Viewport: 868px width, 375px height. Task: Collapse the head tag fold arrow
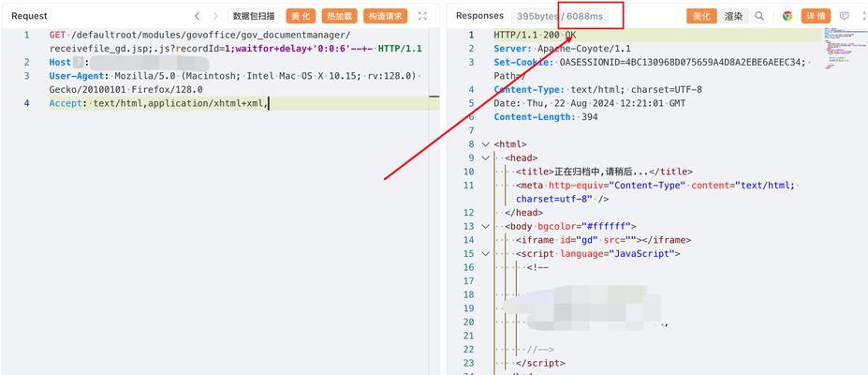click(x=485, y=158)
